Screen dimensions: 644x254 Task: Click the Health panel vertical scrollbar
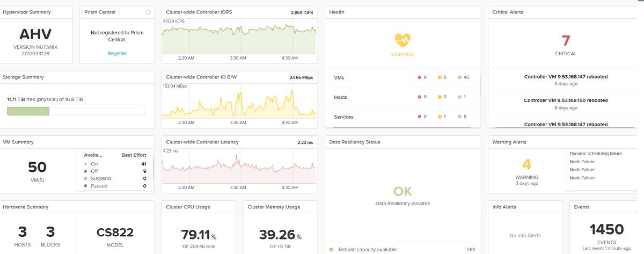479,84
